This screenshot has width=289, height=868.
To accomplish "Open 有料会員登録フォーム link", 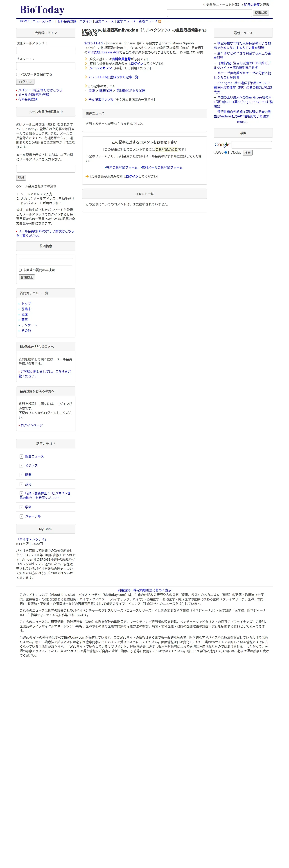I will [122, 167].
